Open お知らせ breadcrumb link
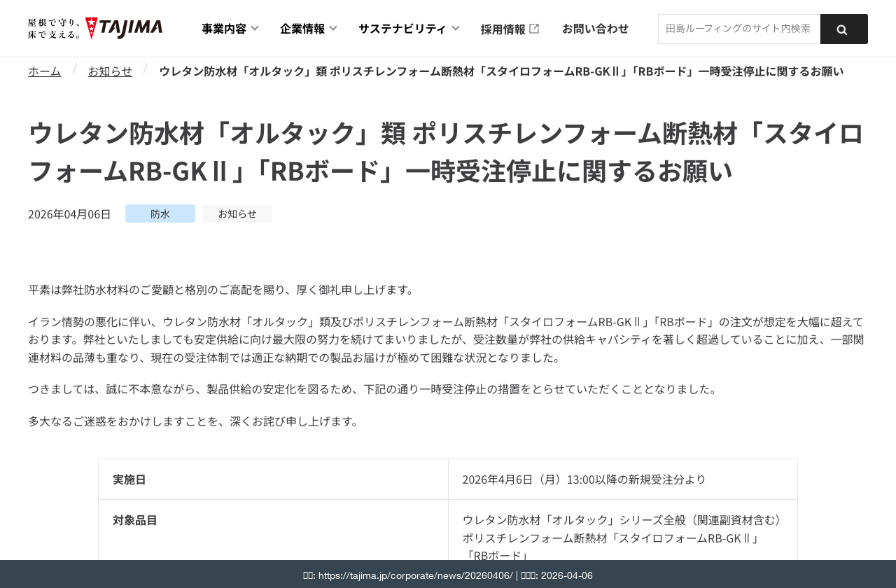Screen dimensions: 896x588 [110, 69]
